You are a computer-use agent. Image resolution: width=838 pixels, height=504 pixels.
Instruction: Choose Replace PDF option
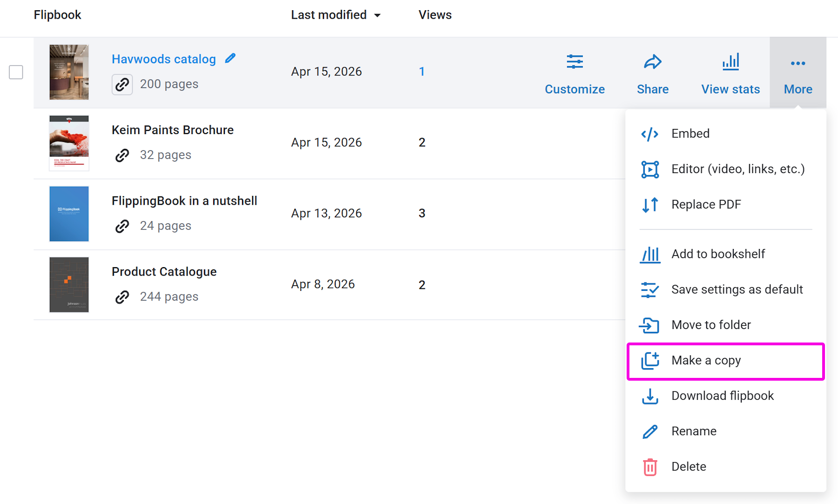coord(706,205)
